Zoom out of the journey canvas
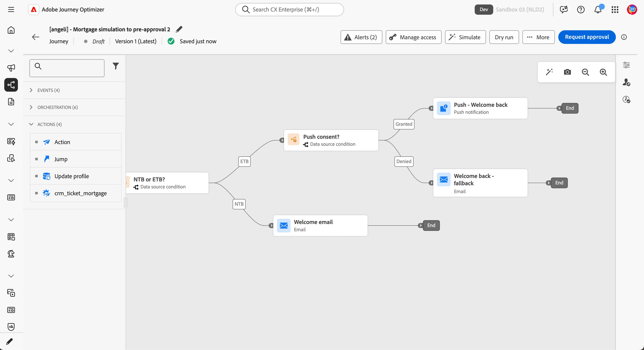Screen dimensions: 644x350 coord(585,72)
